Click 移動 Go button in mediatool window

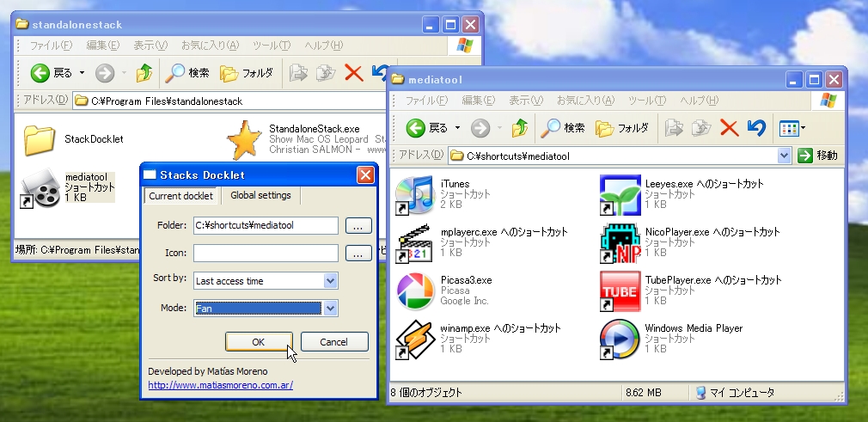click(x=817, y=156)
